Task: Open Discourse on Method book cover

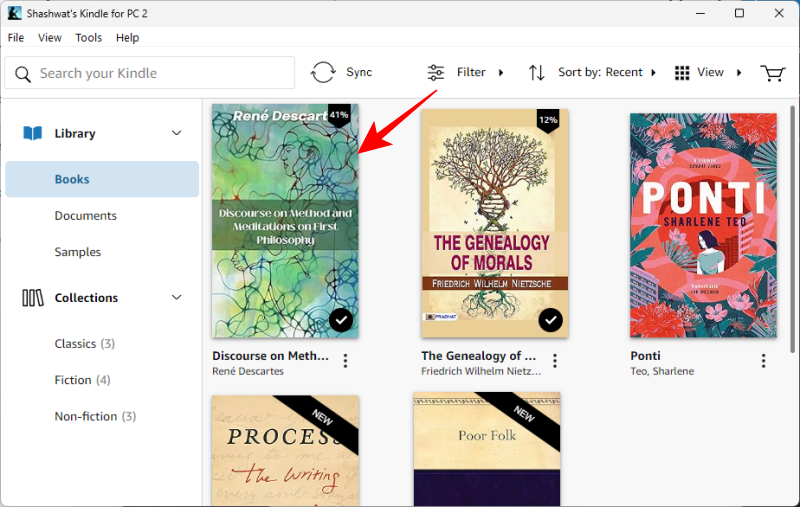Action: coord(285,221)
